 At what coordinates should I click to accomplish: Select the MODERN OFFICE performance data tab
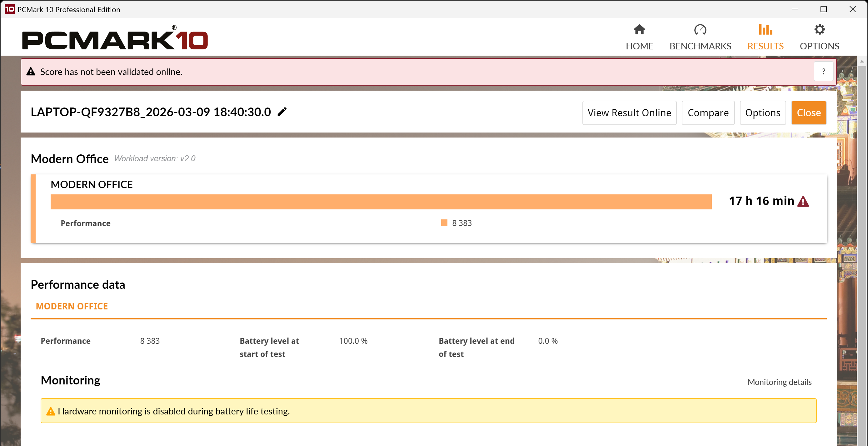pyautogui.click(x=72, y=306)
